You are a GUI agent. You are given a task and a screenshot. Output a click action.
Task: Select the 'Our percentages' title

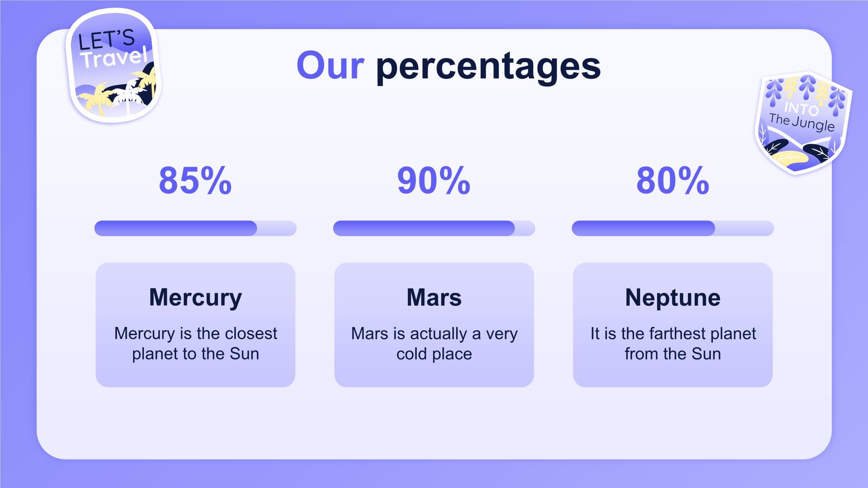448,66
